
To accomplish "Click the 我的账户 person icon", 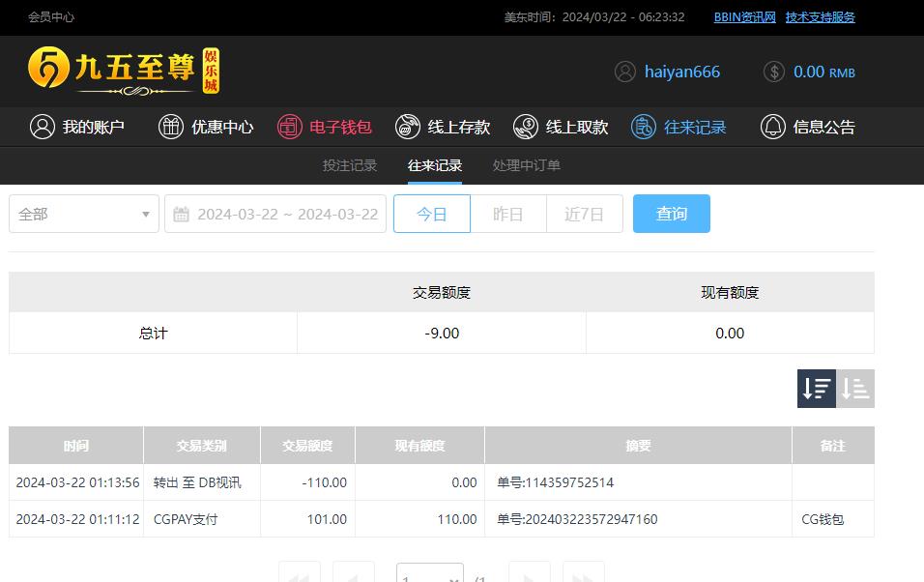I will (x=43, y=127).
